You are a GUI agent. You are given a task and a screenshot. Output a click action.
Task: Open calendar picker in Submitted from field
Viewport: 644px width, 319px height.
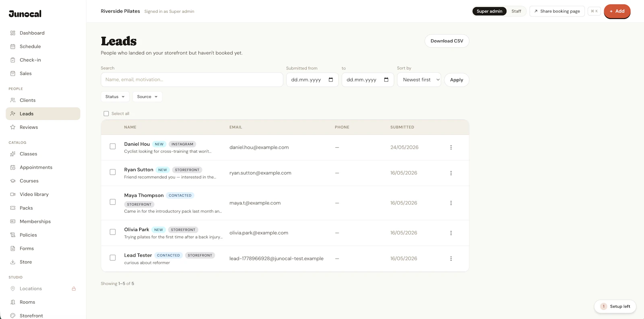pos(331,80)
